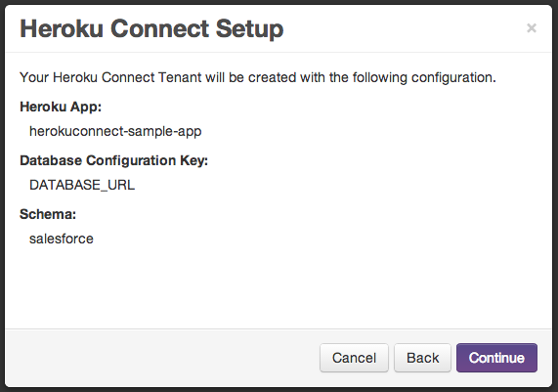Click the empty gray footer area left of Cancel
This screenshot has width=558, height=392.
160,358
